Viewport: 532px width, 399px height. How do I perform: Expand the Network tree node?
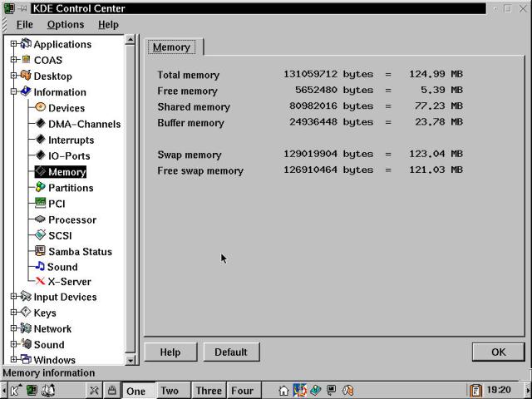click(14, 328)
